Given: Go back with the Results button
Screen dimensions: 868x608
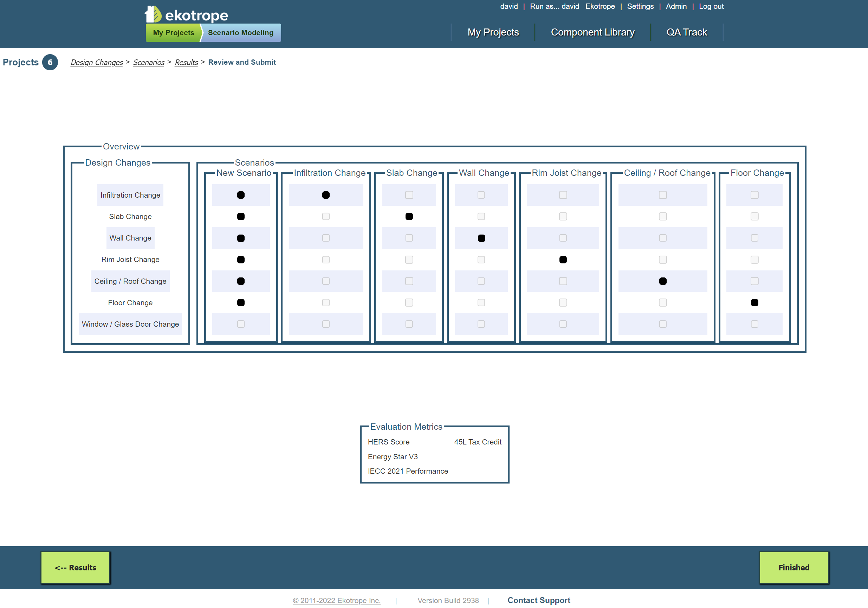Looking at the screenshot, I should 76,568.
